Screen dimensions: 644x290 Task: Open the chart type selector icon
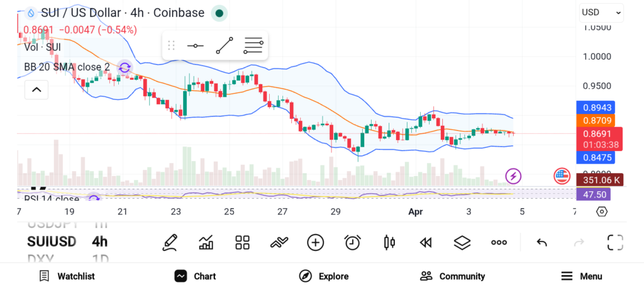pos(206,242)
